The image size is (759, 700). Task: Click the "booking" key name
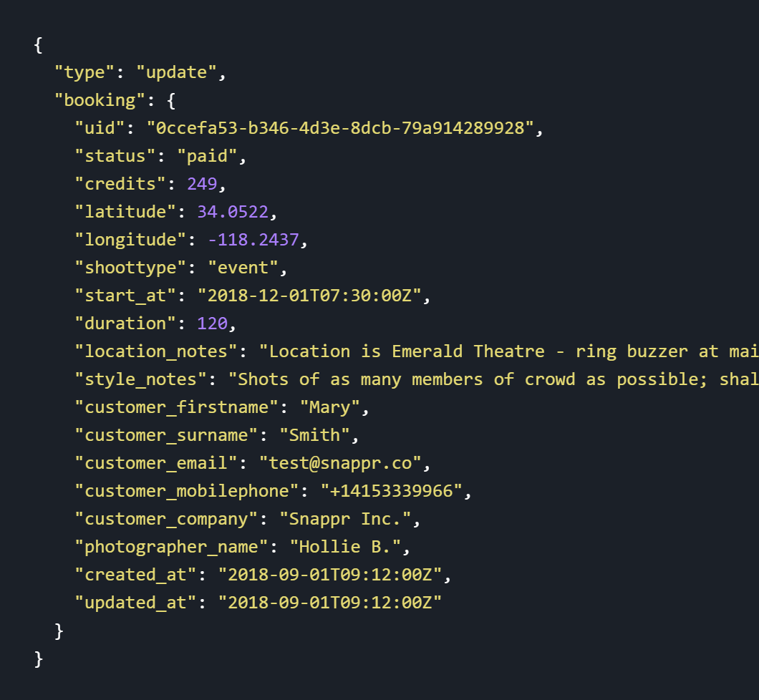click(100, 100)
